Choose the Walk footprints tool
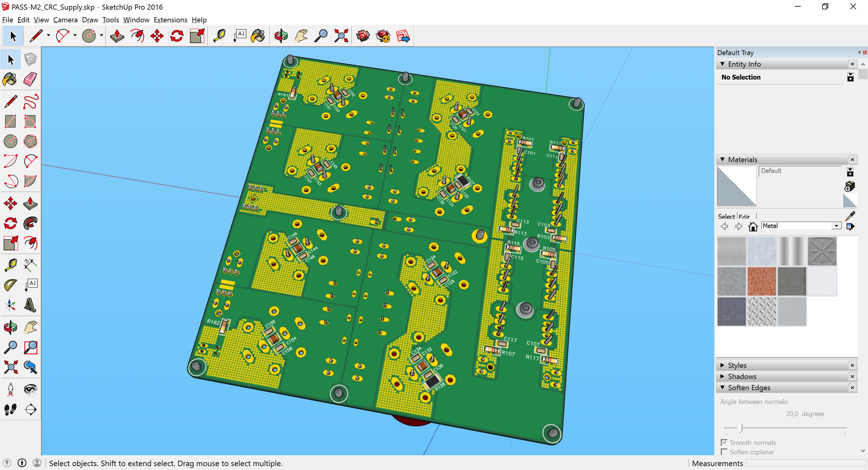This screenshot has width=868, height=470. 11,409
